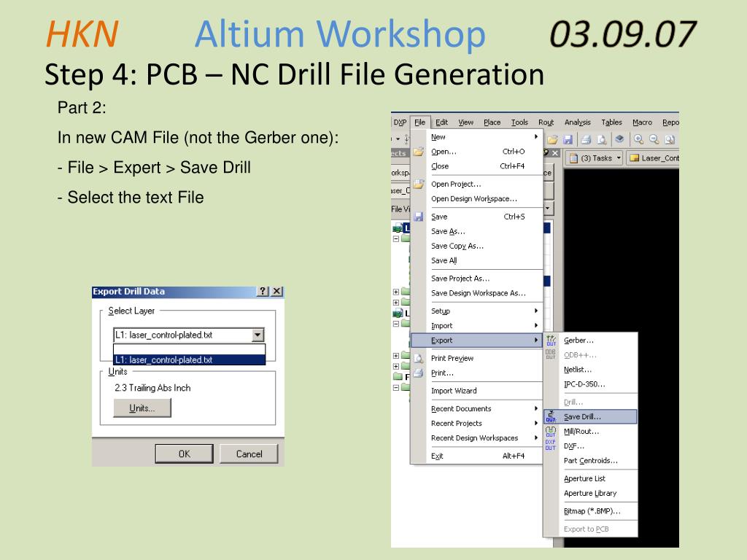
Task: Click the floppy icon beside Save in the File menu
Action: click(418, 217)
